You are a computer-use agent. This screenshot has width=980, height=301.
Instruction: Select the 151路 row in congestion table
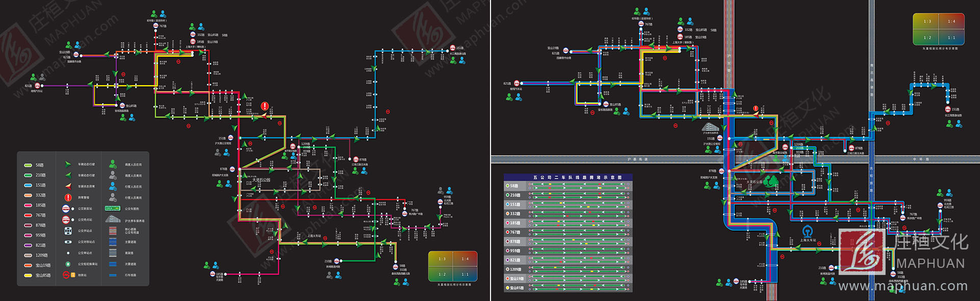pyautogui.click(x=568, y=204)
